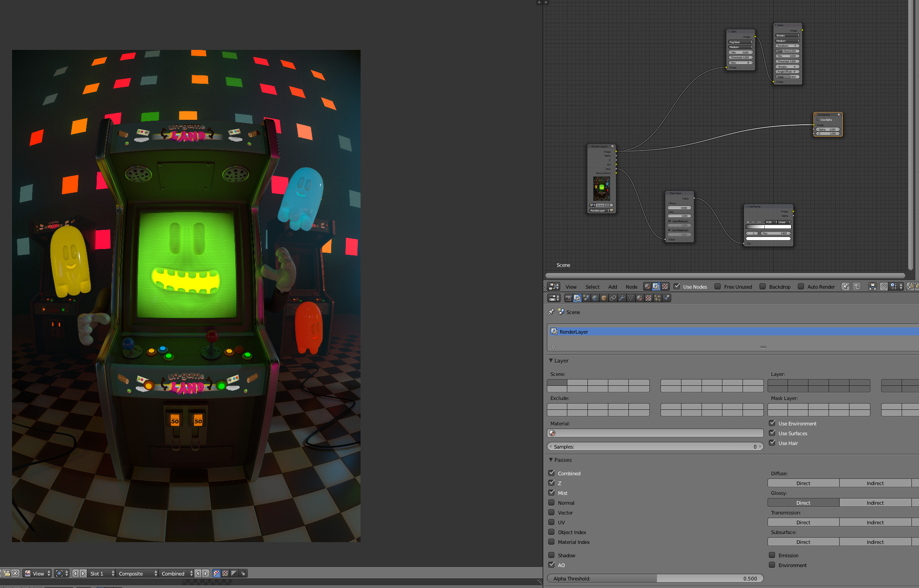The height and width of the screenshot is (588, 919).
Task: Select RenderLayer in the layer list
Action: point(733,331)
